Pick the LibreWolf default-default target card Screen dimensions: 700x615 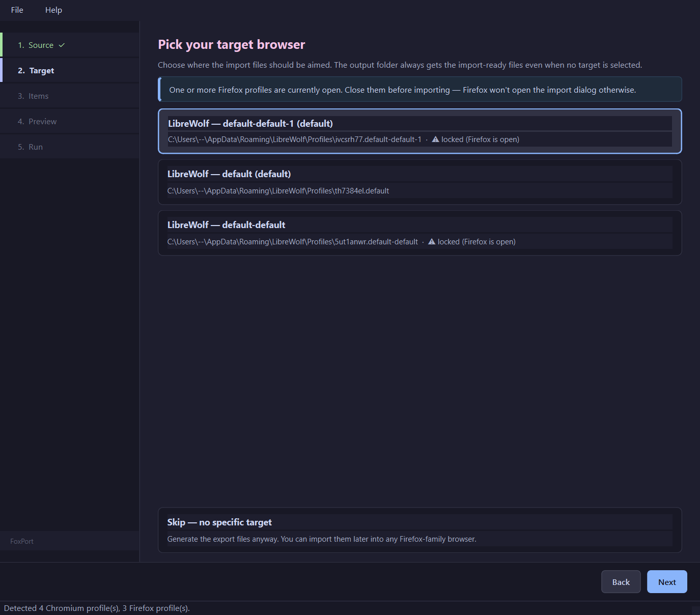[420, 233]
